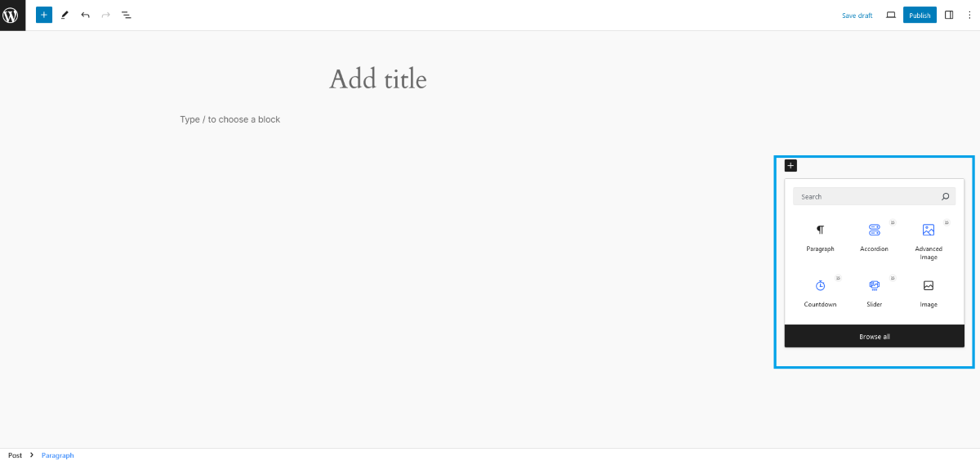The width and height of the screenshot is (980, 461).
Task: Insert the Countdown block
Action: click(x=820, y=293)
